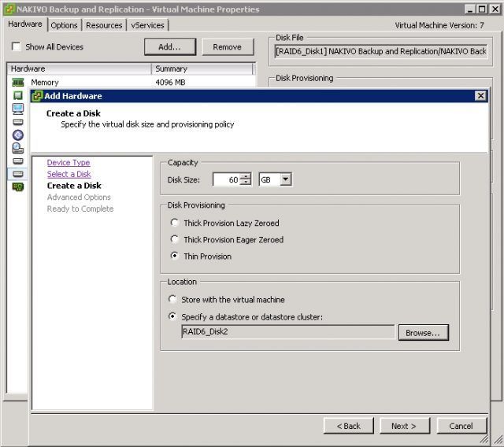Select the Memory row label
Image resolution: width=504 pixels, height=447 pixels.
(45, 83)
